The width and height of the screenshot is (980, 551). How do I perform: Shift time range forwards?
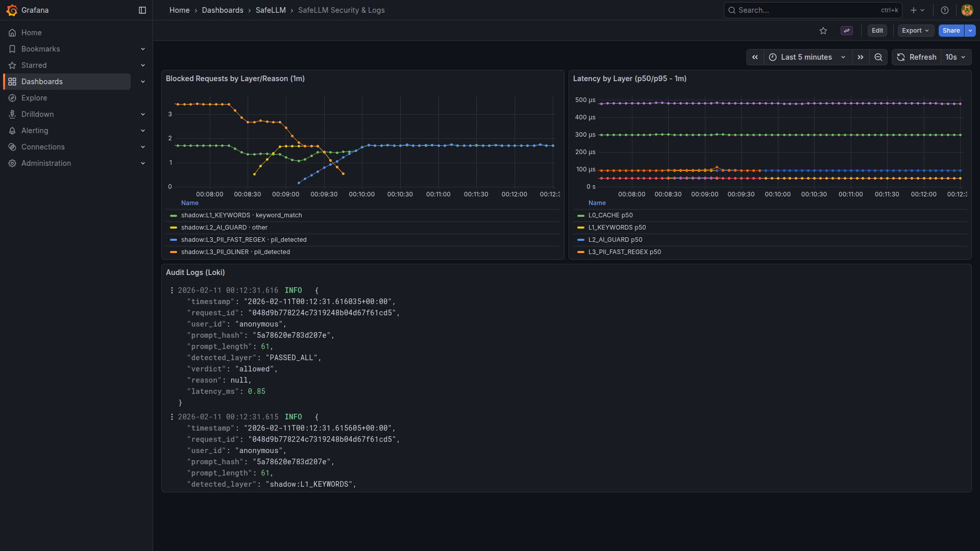click(x=861, y=57)
